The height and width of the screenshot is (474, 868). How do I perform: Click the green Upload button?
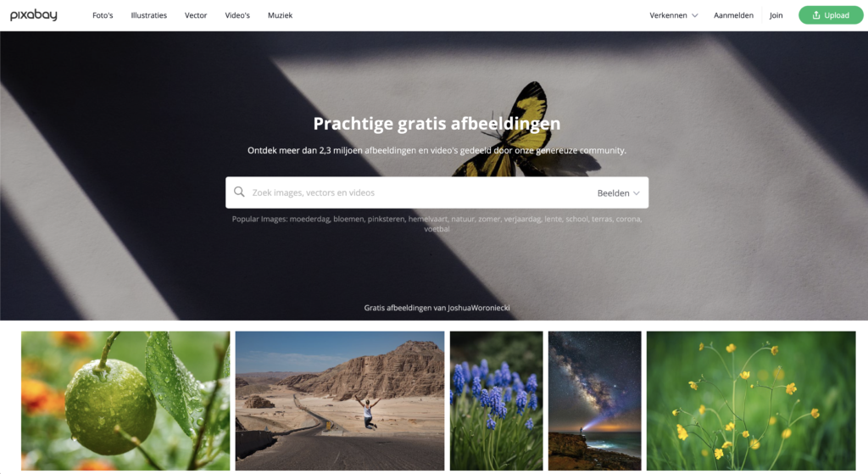831,15
